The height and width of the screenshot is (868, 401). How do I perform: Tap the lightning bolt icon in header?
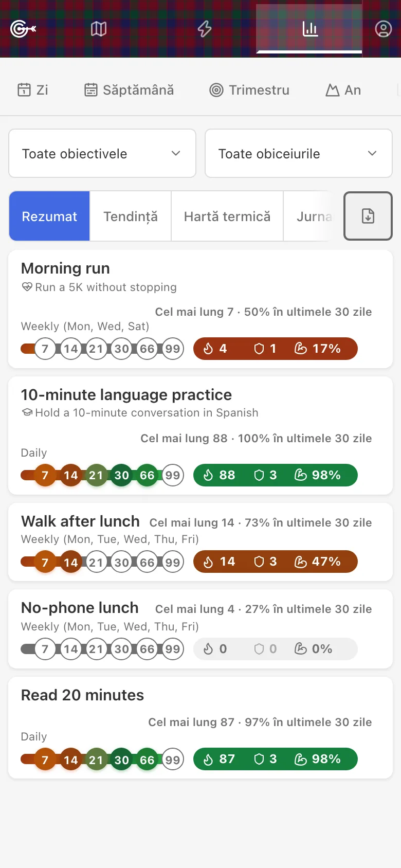[x=205, y=29]
